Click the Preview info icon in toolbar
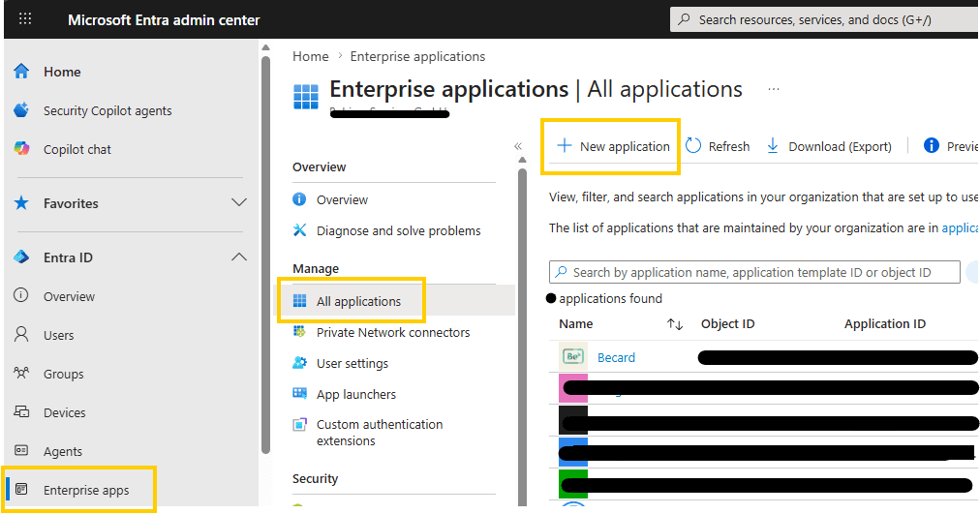The image size is (980, 514). (x=932, y=145)
